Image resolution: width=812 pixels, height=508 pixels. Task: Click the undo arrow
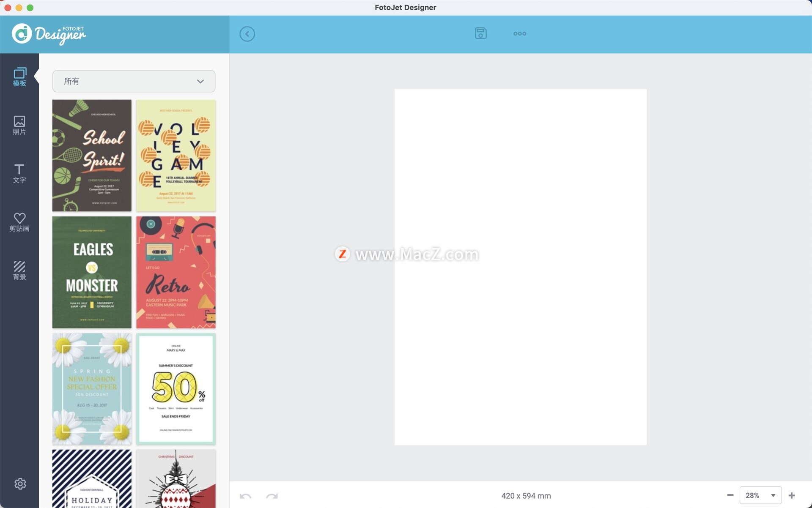[245, 496]
